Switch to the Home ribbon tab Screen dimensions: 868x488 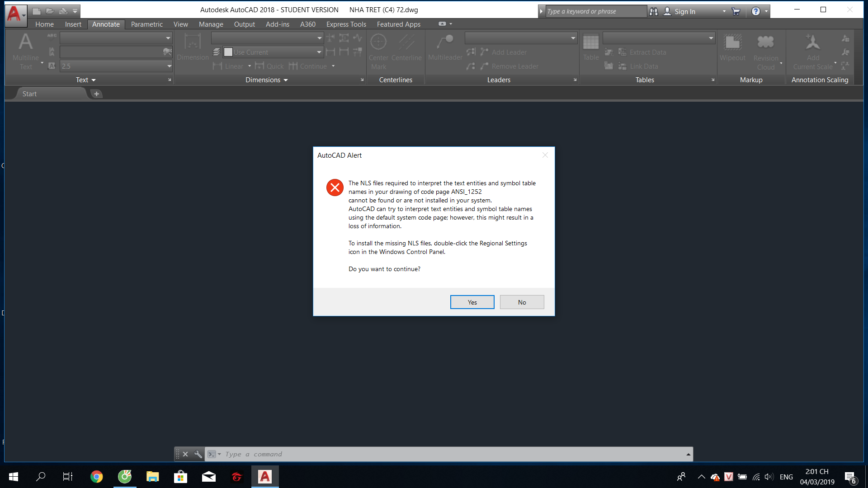pyautogui.click(x=44, y=24)
